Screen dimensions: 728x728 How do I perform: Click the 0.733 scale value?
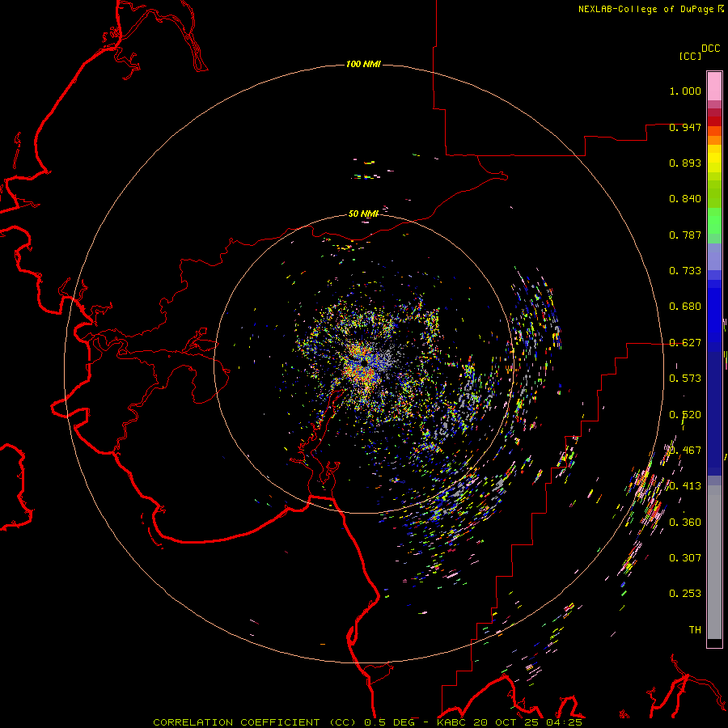tap(685, 271)
